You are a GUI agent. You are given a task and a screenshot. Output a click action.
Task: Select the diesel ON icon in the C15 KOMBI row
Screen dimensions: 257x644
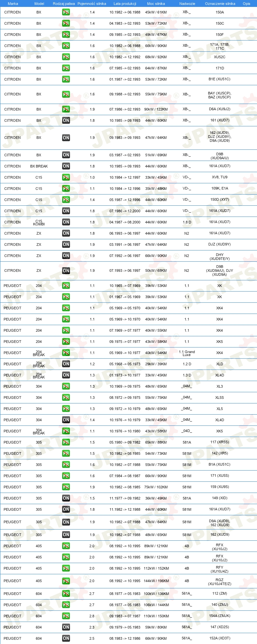[x=66, y=222]
